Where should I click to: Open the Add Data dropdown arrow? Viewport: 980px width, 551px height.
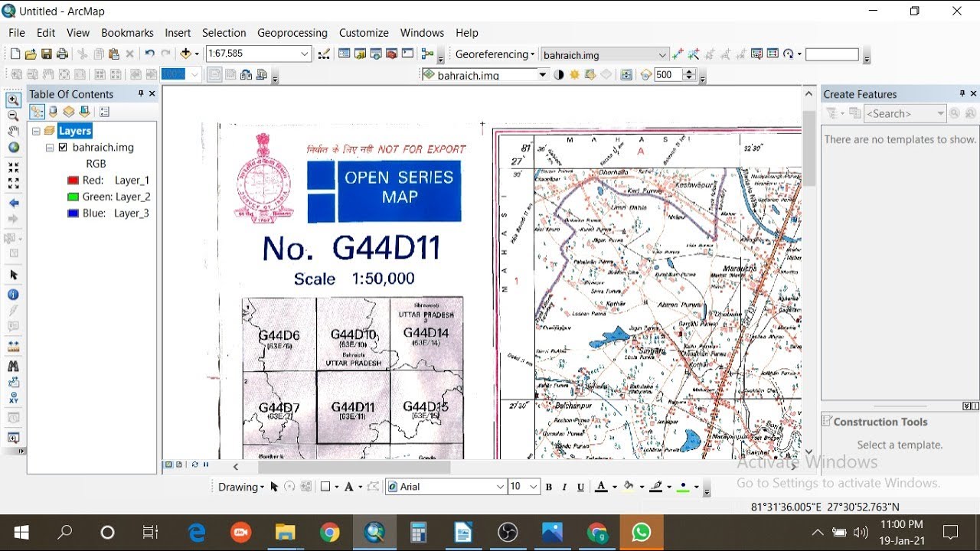click(x=197, y=54)
